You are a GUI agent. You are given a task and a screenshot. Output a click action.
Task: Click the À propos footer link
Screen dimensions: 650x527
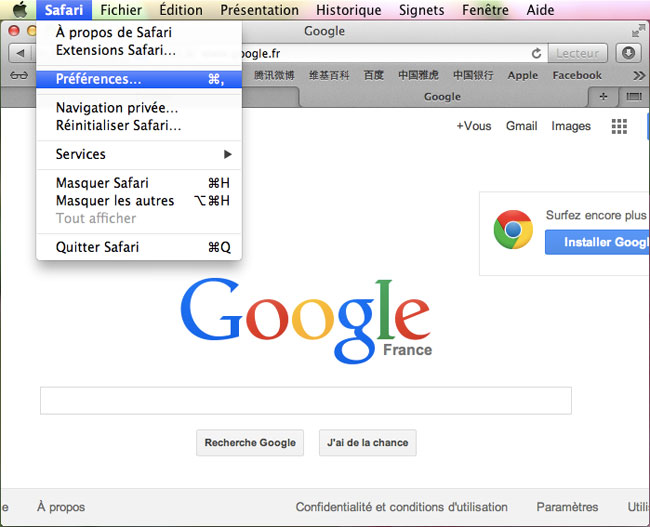coord(61,507)
